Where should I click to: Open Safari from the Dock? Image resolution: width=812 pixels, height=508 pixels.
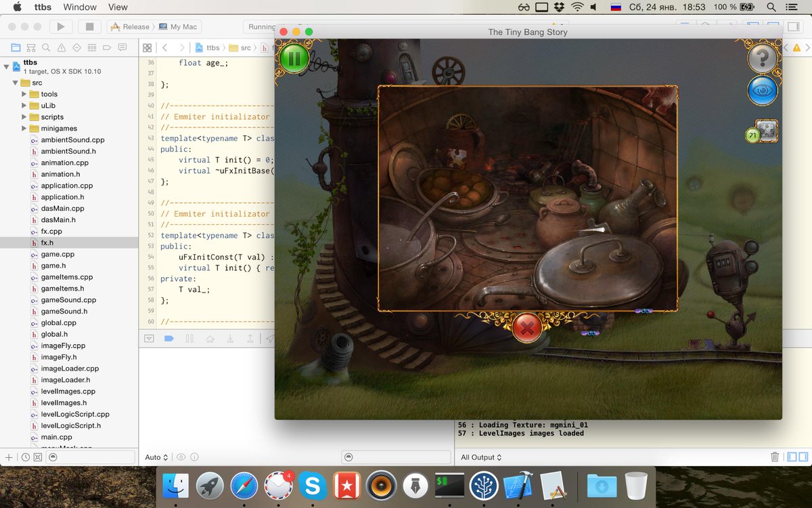coord(244,486)
